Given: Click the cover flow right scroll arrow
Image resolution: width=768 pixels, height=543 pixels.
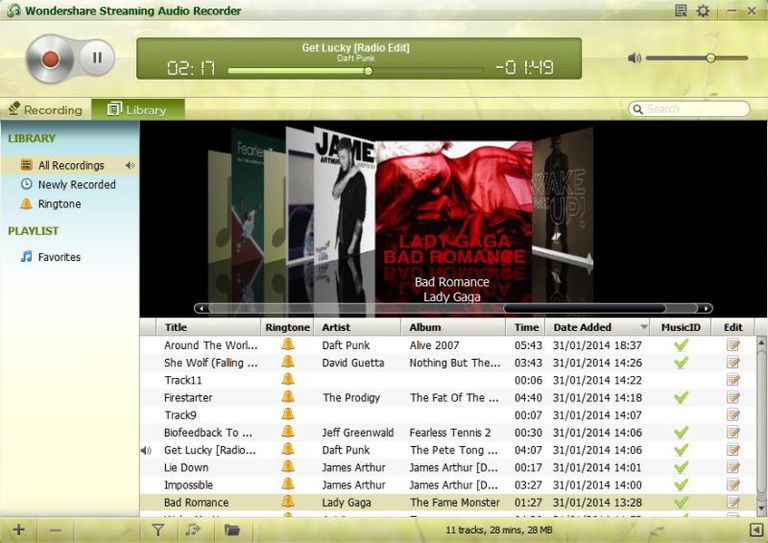Looking at the screenshot, I should coord(705,308).
